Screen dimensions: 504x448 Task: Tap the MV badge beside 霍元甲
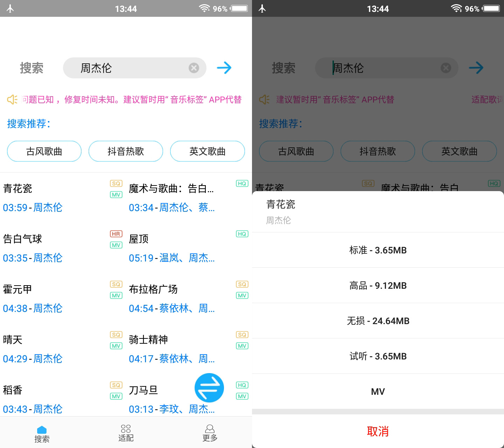(x=116, y=295)
